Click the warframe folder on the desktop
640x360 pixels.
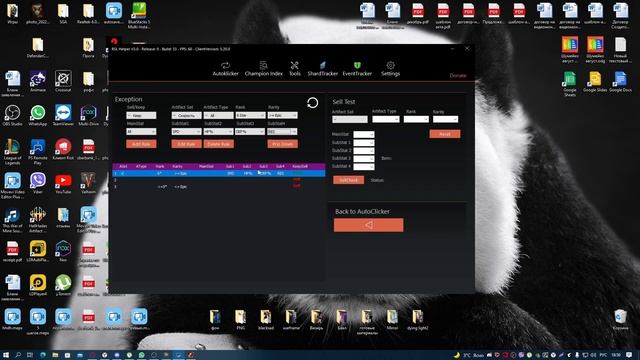click(x=291, y=320)
